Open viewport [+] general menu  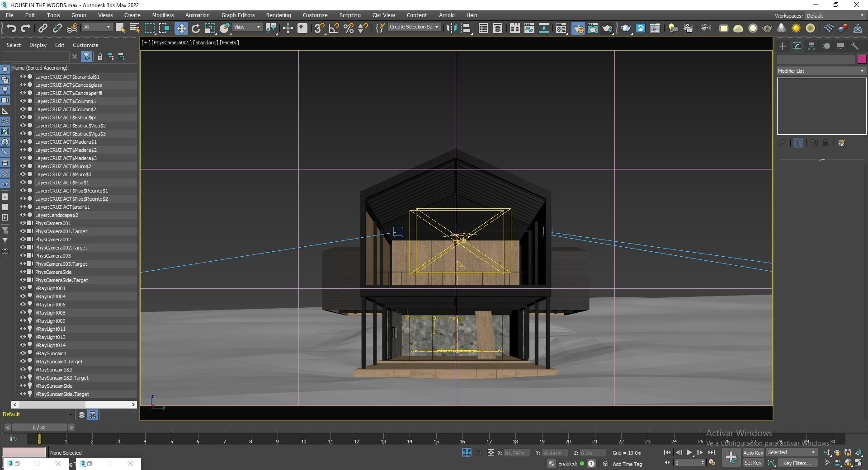point(146,42)
